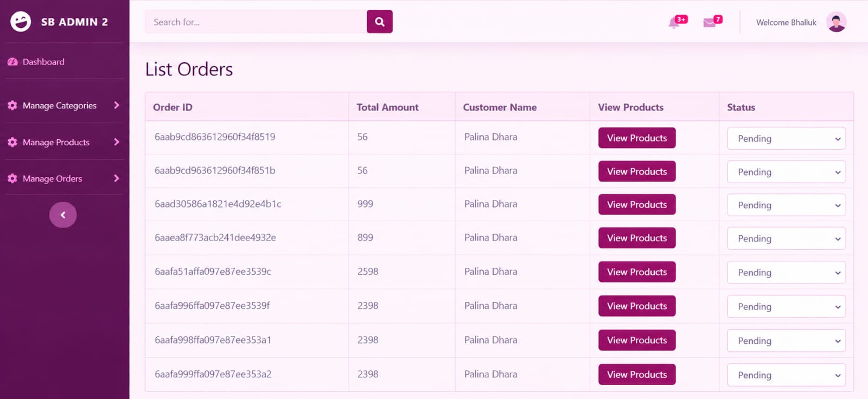Image resolution: width=868 pixels, height=399 pixels.
Task: Open status dropdown for order 6aafa998ffa097e87ee353a1
Action: click(786, 340)
